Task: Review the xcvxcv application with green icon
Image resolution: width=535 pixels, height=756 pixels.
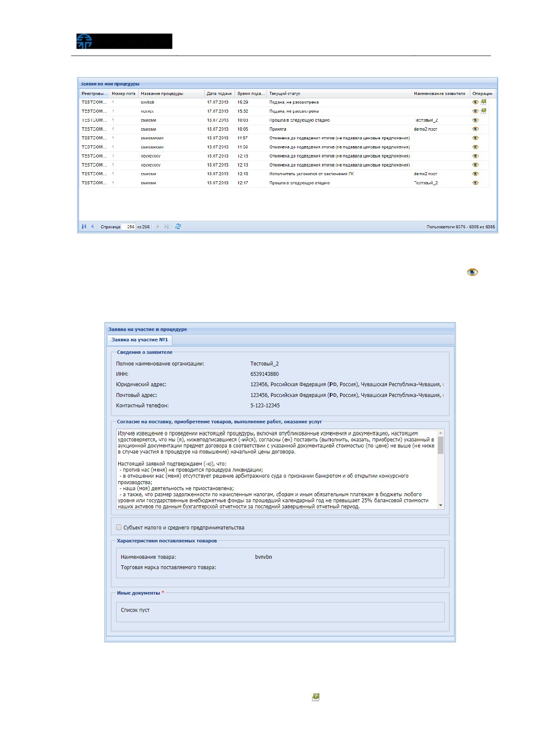Action: click(x=484, y=111)
